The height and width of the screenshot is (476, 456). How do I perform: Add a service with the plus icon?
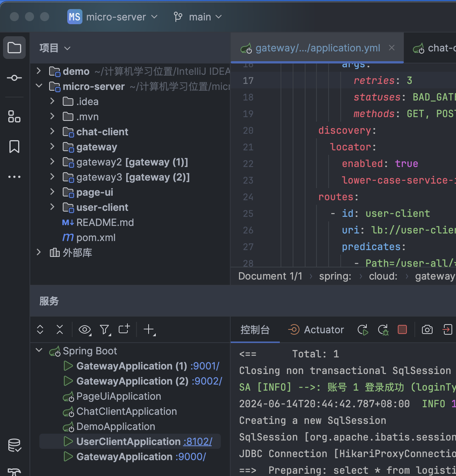coord(149,329)
